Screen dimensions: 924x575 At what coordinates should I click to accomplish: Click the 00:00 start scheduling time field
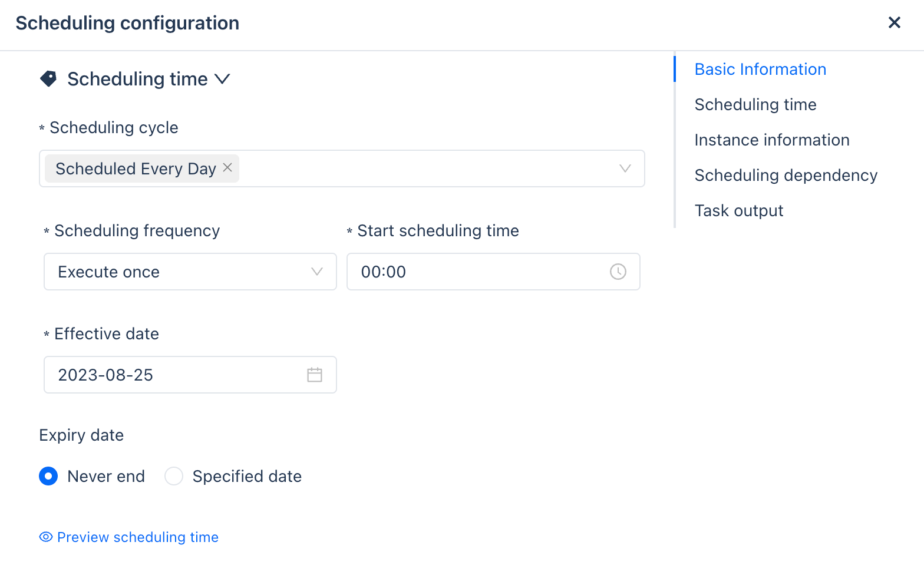pyautogui.click(x=477, y=272)
